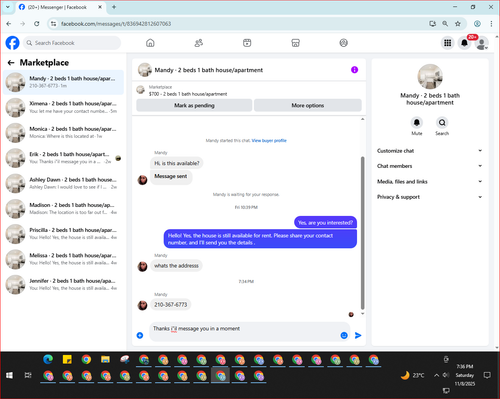Open Sticky Notes from the taskbar
The width and height of the screenshot is (500, 399).
[67, 359]
